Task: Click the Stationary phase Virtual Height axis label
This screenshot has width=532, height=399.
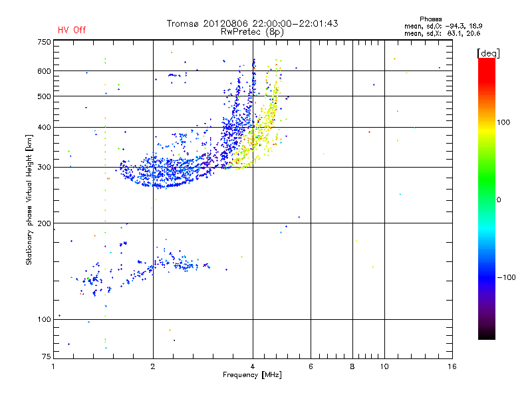Action: pyautogui.click(x=29, y=200)
